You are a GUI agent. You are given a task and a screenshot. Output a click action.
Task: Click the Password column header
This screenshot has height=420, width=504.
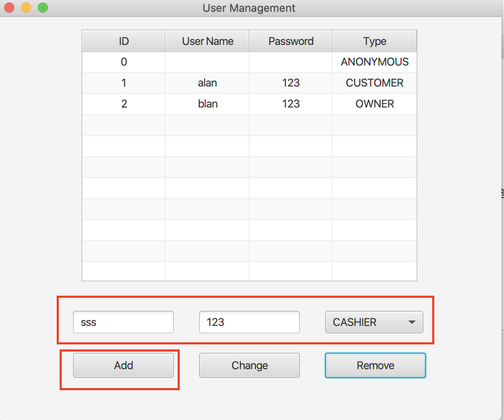291,41
